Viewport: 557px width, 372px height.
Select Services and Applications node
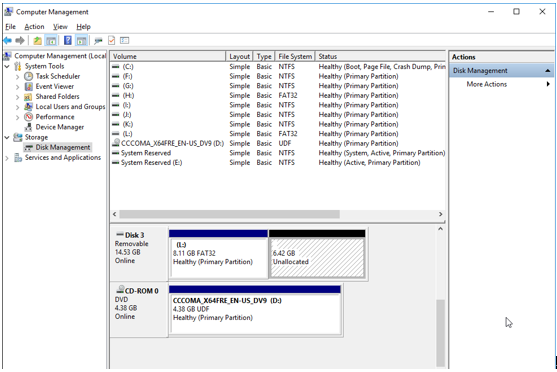click(63, 157)
